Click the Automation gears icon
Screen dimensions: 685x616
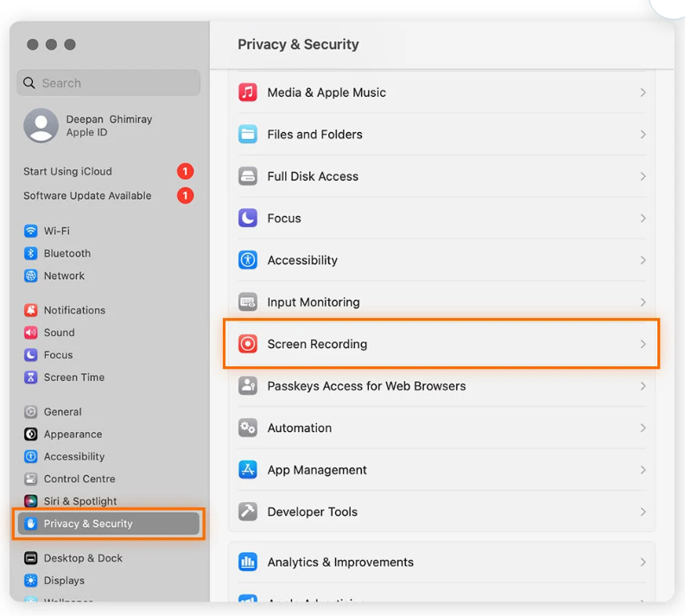248,428
